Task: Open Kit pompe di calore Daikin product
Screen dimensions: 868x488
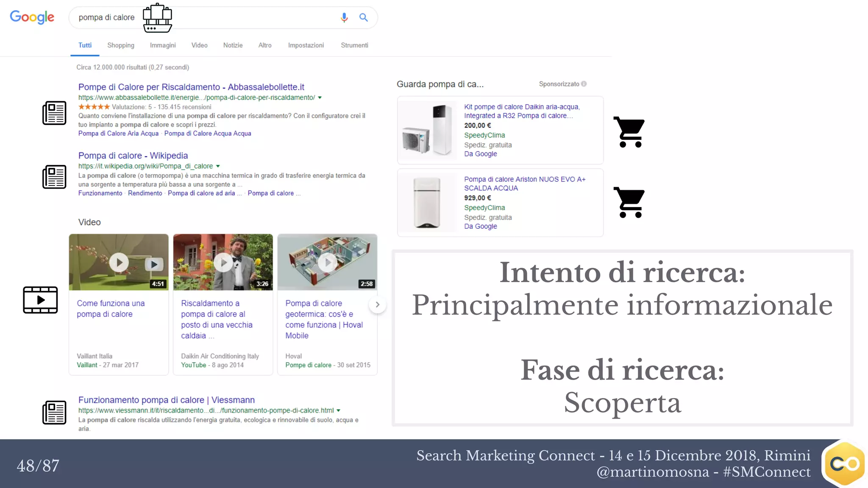Action: point(522,111)
